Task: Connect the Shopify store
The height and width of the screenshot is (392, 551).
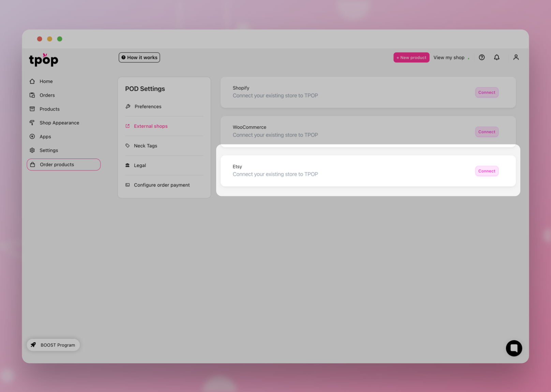Action: 486,92
